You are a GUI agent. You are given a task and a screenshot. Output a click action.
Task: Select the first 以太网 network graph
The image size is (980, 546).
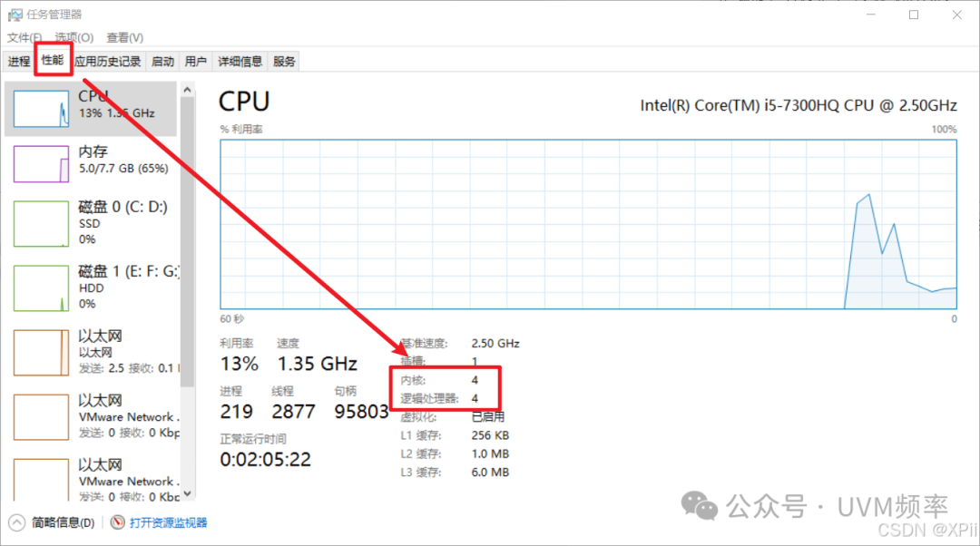click(91, 352)
